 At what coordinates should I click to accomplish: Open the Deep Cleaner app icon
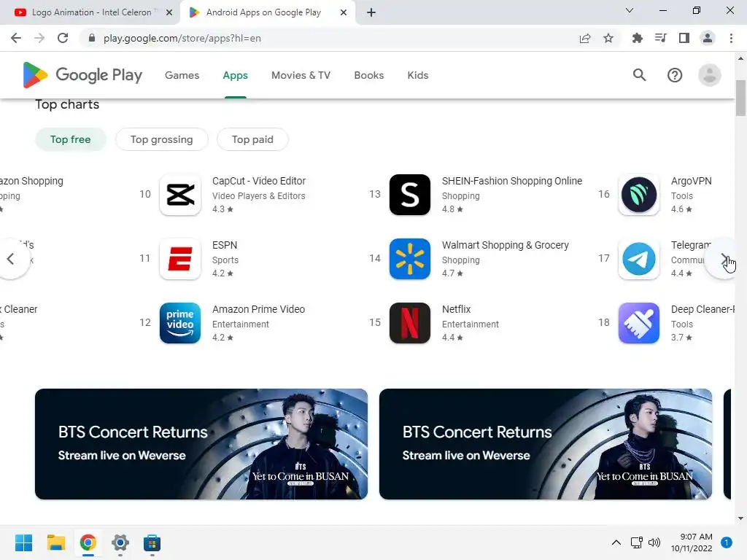639,323
